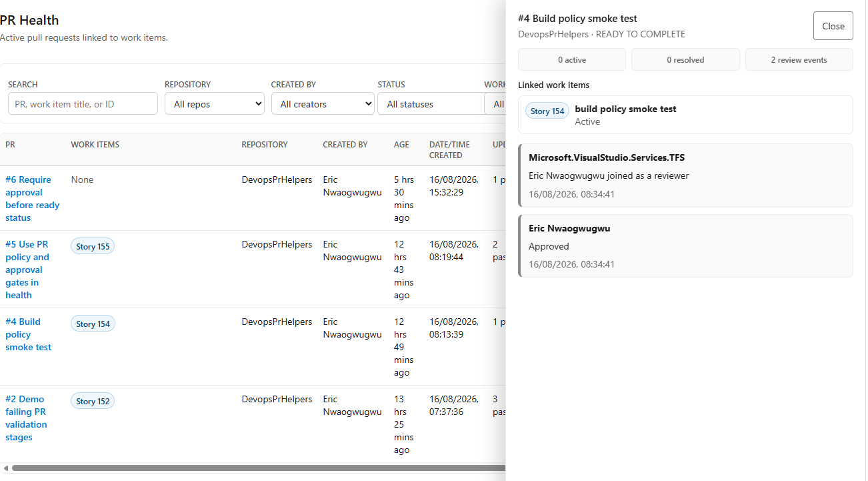Focus the PR search input field
Image resolution: width=868 pixels, height=481 pixels.
coord(83,104)
